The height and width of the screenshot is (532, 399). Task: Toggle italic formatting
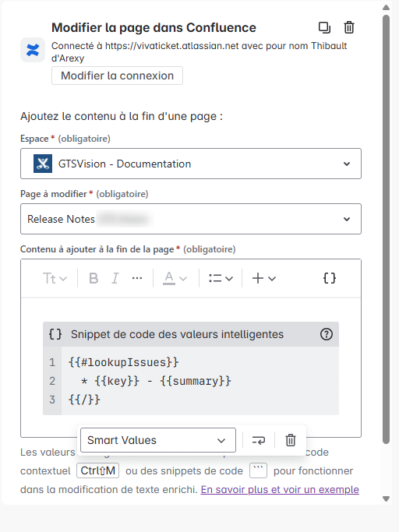(x=115, y=279)
